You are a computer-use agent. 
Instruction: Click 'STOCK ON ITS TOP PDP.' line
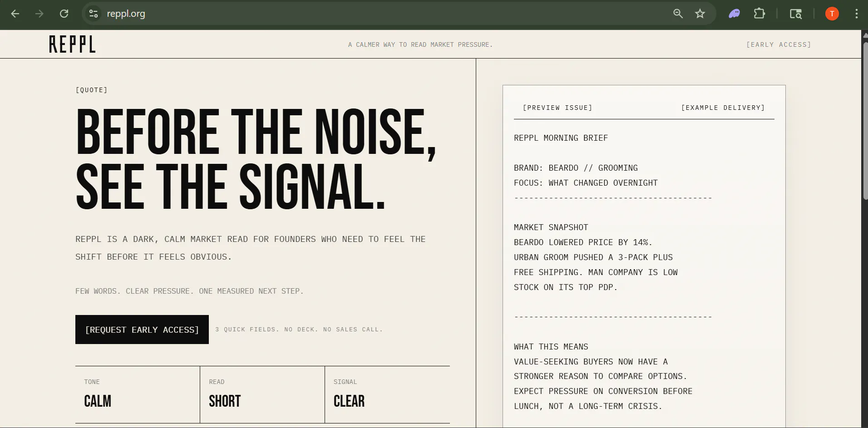(x=566, y=287)
